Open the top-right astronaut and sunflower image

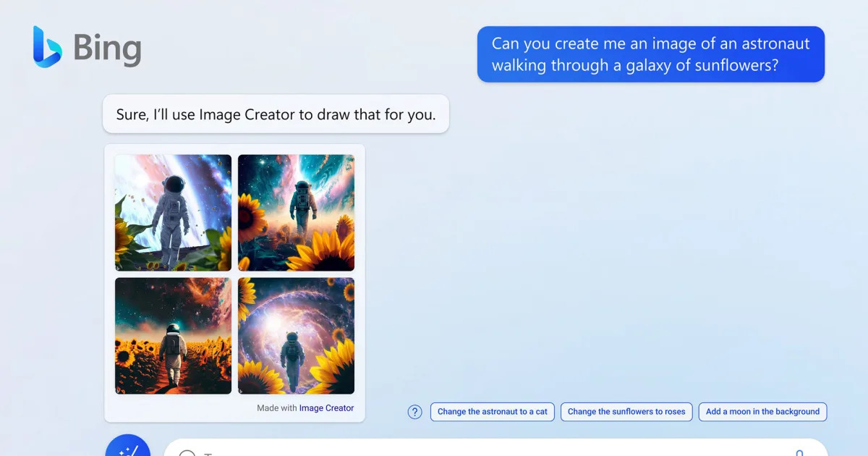pos(296,212)
